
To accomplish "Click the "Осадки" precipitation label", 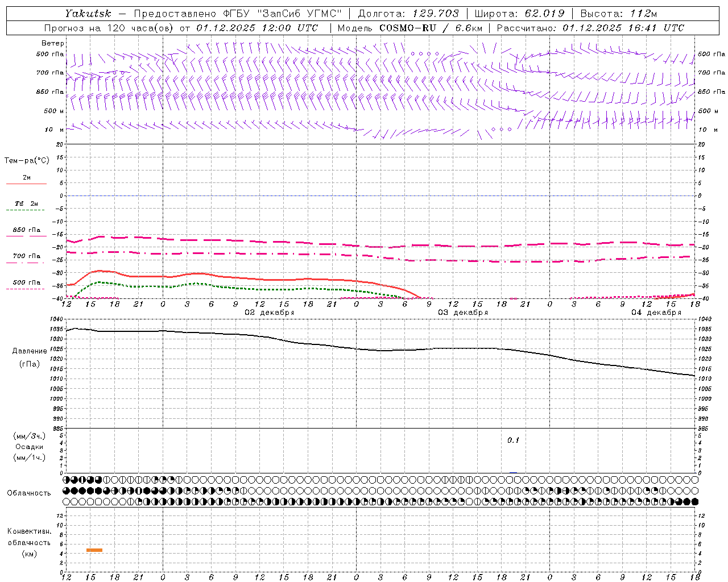I will 30,447.
